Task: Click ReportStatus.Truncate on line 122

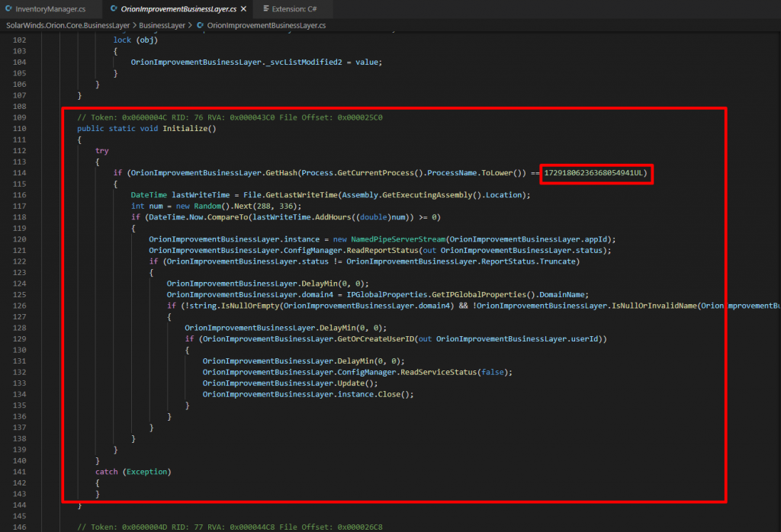Action: [528, 261]
